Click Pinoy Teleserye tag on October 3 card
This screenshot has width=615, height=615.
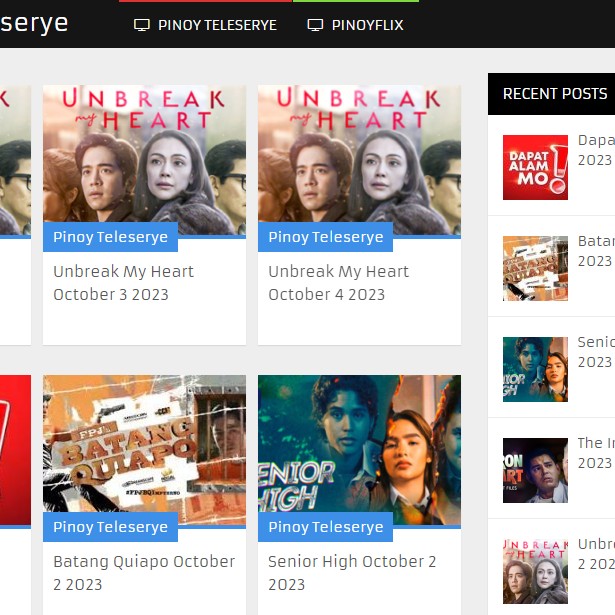pos(110,237)
